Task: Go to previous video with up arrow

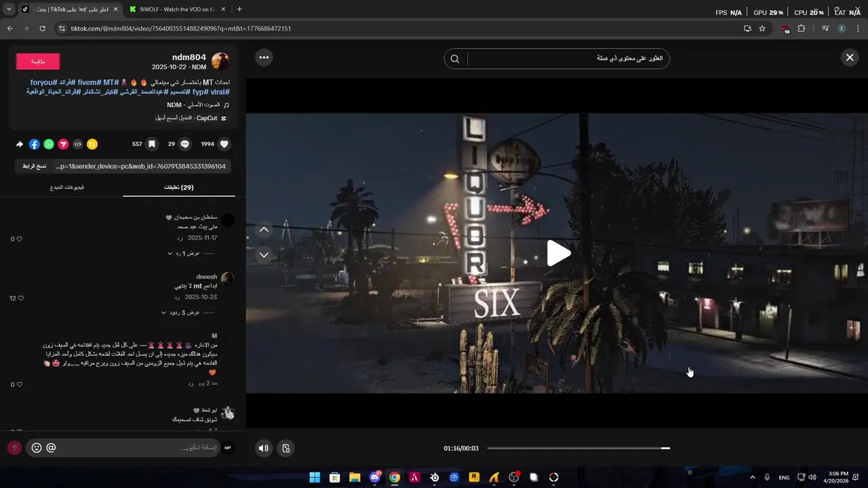Action: pos(264,230)
